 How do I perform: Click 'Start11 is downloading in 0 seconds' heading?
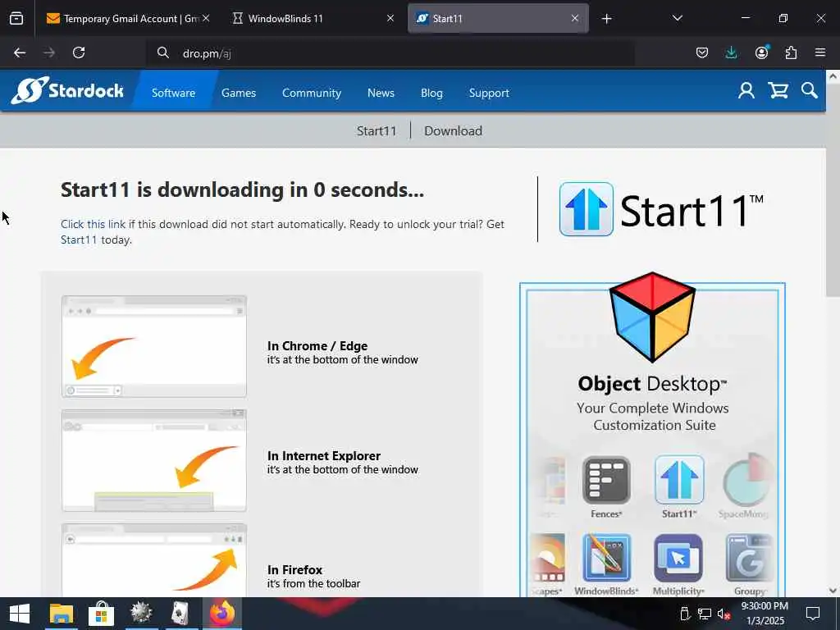point(242,189)
